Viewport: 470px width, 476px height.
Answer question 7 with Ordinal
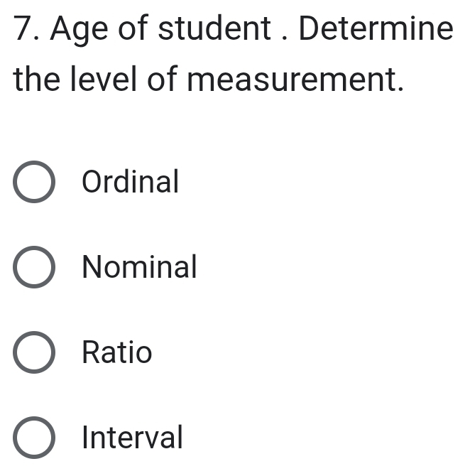(x=33, y=183)
